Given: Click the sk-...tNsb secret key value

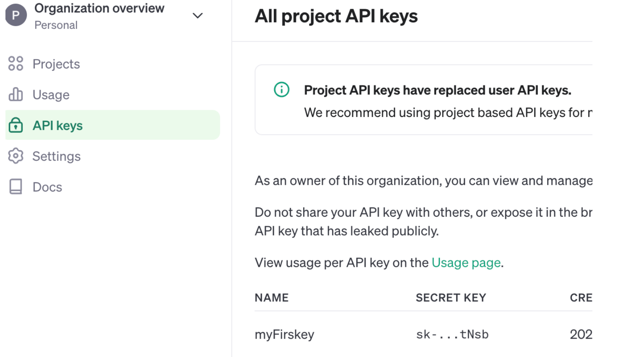Looking at the screenshot, I should tap(452, 334).
